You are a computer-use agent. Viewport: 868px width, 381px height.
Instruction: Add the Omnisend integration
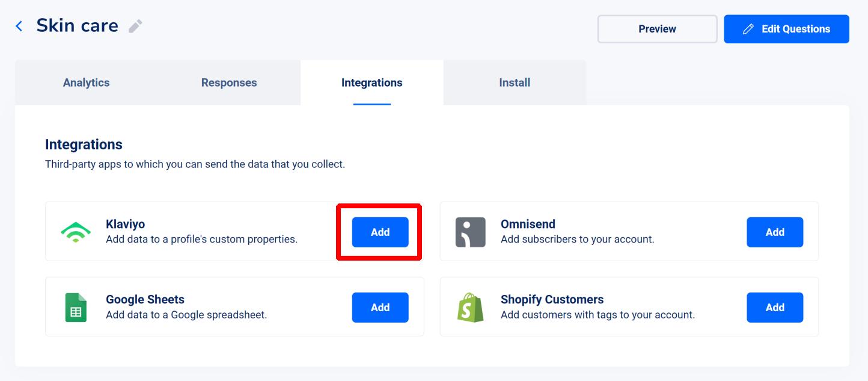click(x=775, y=232)
